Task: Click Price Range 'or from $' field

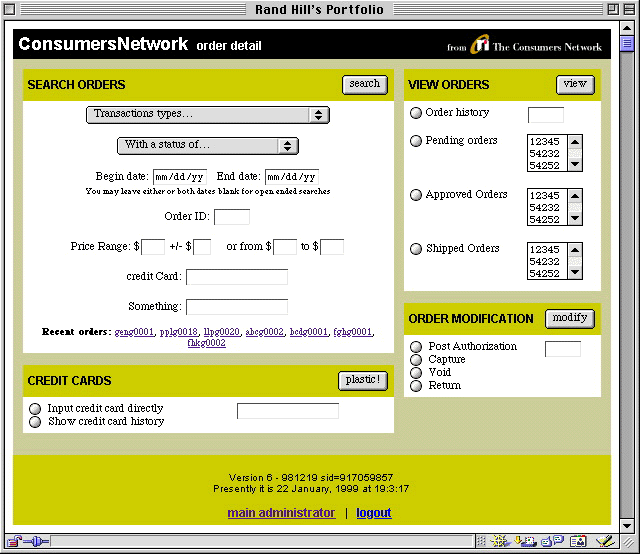Action: tap(285, 247)
